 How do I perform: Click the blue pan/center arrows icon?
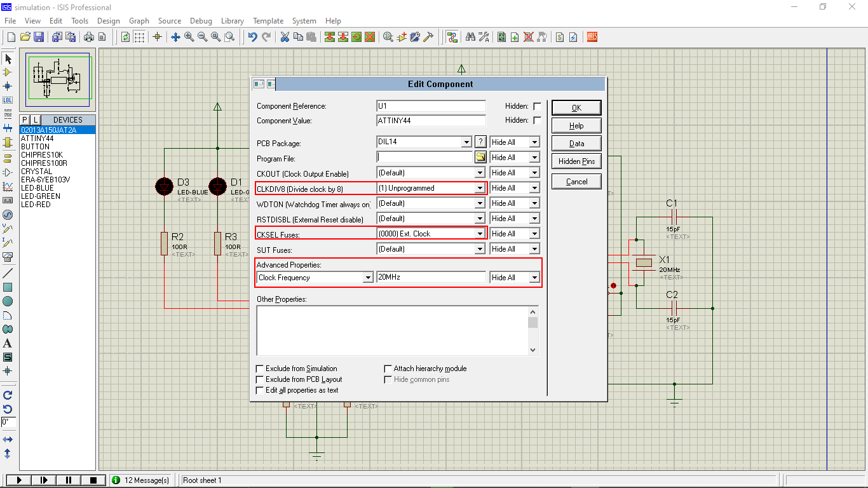pos(175,37)
